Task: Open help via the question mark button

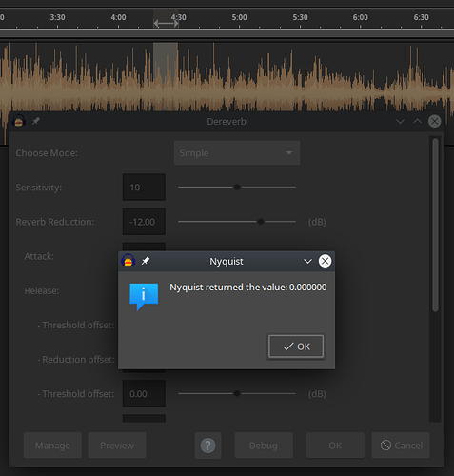Action: click(x=207, y=446)
